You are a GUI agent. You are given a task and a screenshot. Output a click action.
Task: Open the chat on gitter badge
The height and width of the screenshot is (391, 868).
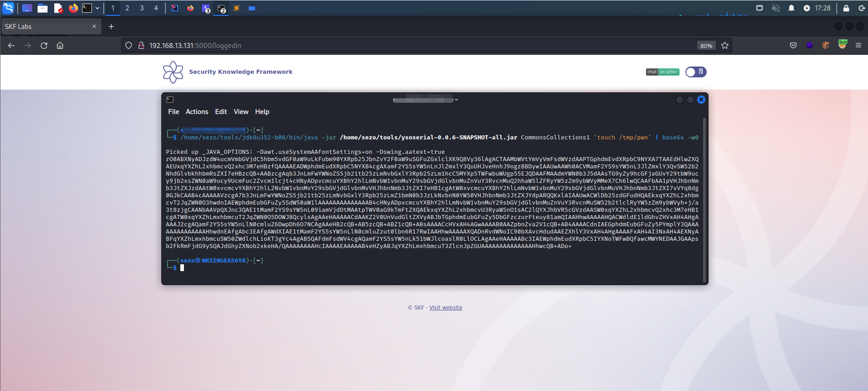662,72
